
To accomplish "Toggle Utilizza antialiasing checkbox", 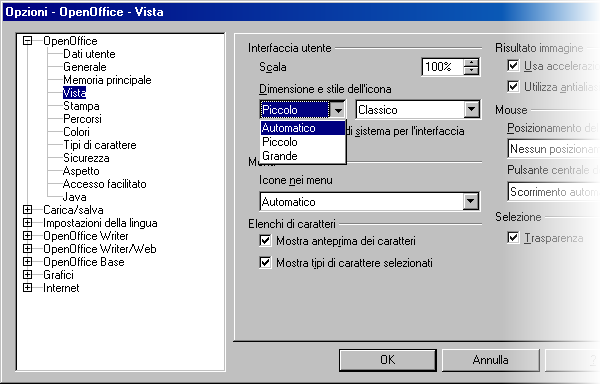I will point(513,86).
